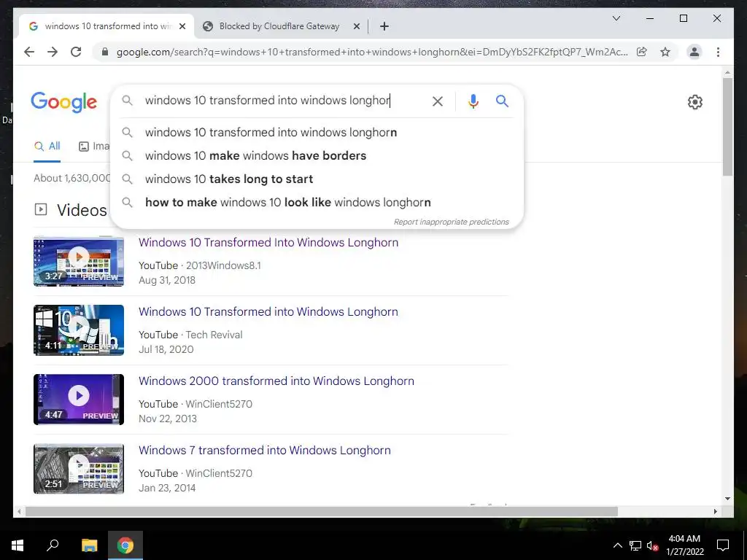Close the Blocked by Cloudflare Gateway tab

tap(356, 26)
